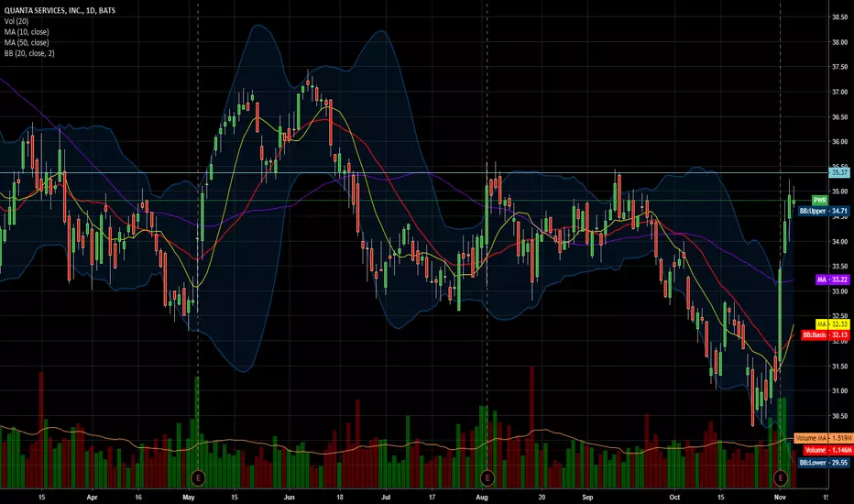
Task: Click the Apr date label
Action: [92, 497]
